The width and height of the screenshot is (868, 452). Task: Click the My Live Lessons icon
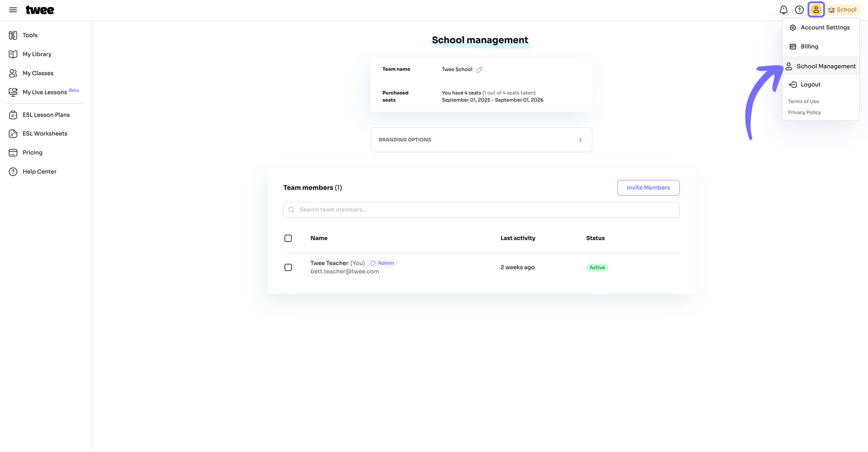13,92
